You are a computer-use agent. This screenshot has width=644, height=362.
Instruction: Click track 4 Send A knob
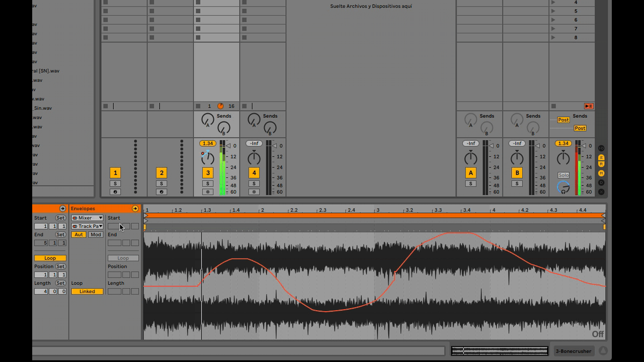(x=254, y=120)
